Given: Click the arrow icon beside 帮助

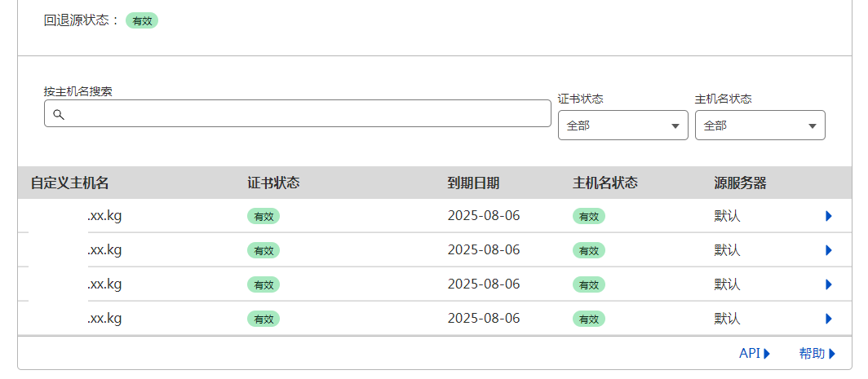Looking at the screenshot, I should pos(832,354).
